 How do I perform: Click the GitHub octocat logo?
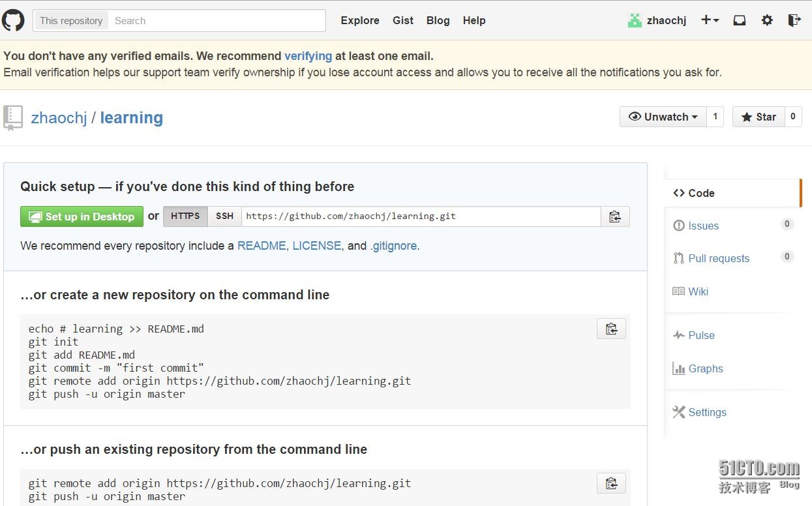(13, 20)
